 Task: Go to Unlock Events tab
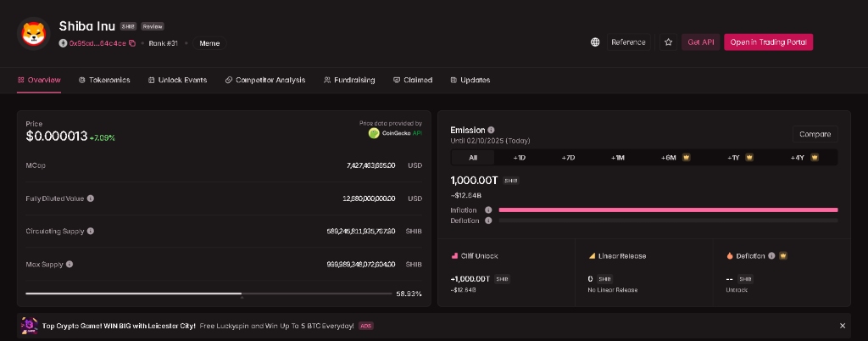(178, 80)
